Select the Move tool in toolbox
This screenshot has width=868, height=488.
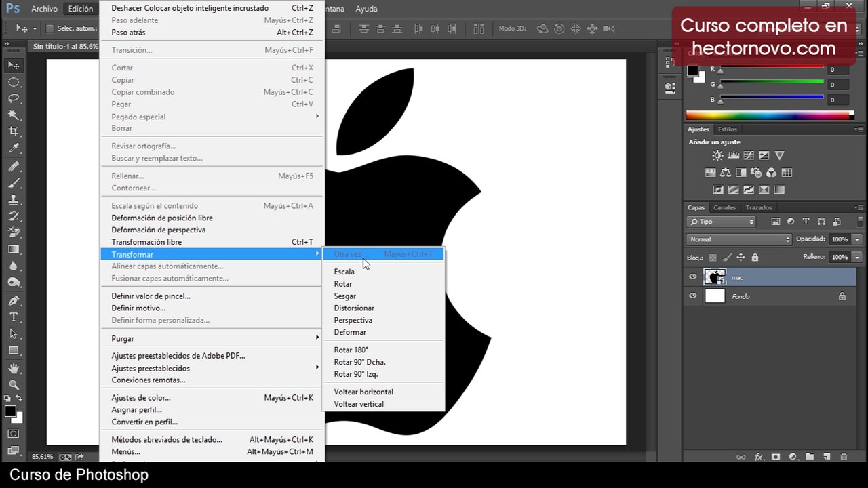(14, 65)
